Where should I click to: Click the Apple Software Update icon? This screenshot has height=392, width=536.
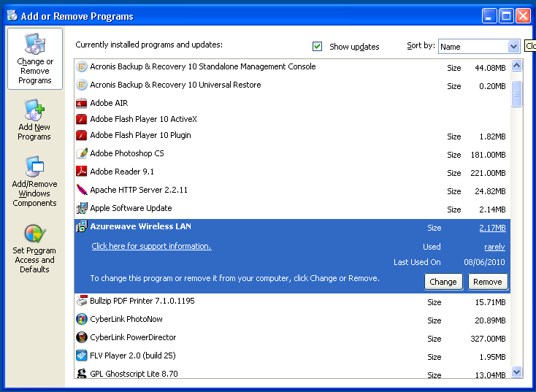point(81,208)
